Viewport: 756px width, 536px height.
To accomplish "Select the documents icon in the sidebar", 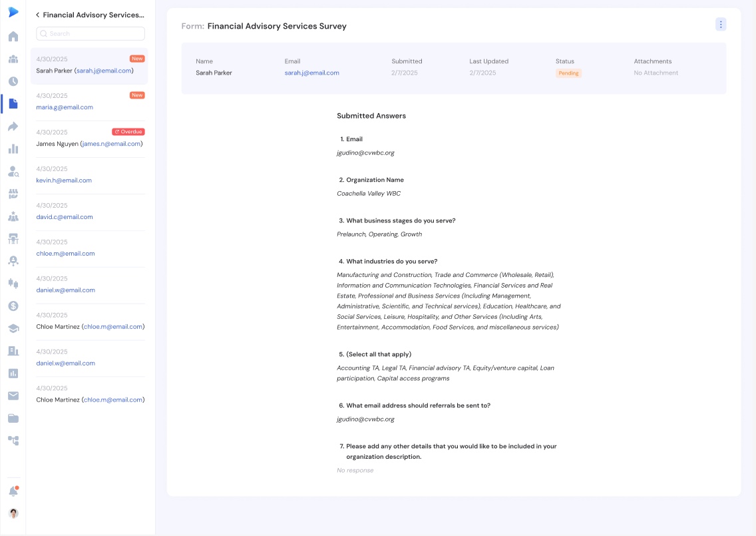I will [x=13, y=103].
